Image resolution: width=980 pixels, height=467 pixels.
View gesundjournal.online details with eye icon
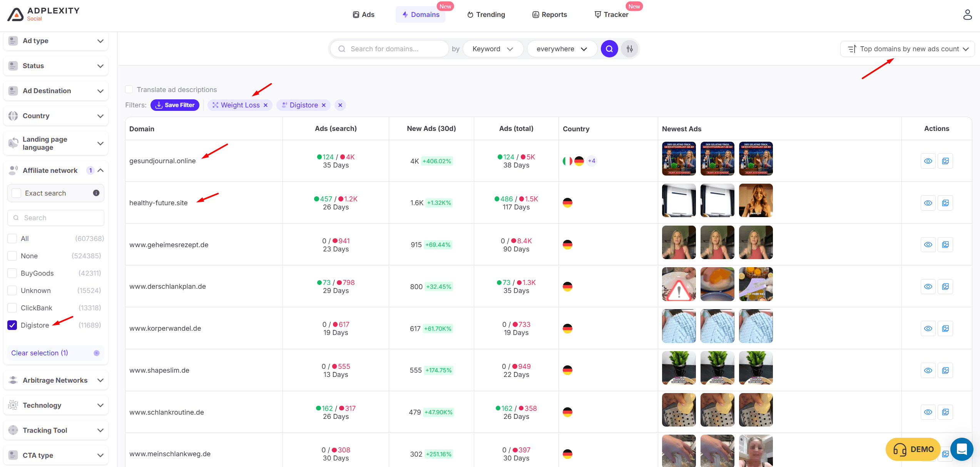coord(928,161)
